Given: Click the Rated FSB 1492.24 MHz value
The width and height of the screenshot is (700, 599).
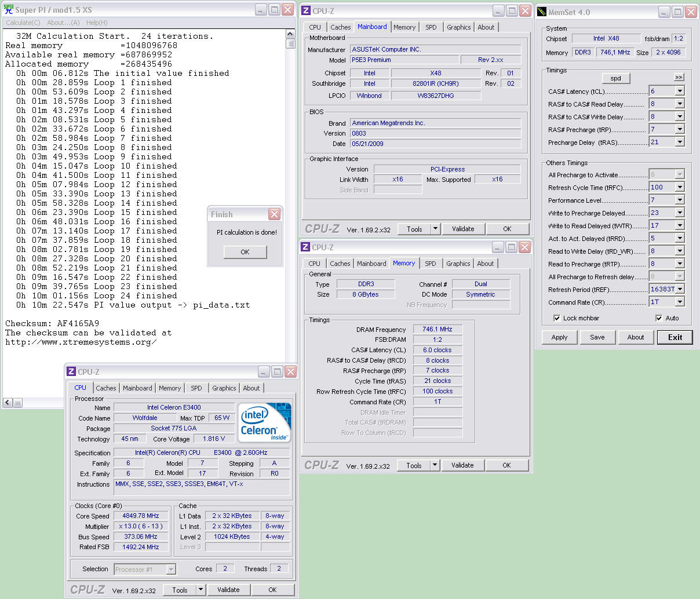Looking at the screenshot, I should click(x=141, y=547).
